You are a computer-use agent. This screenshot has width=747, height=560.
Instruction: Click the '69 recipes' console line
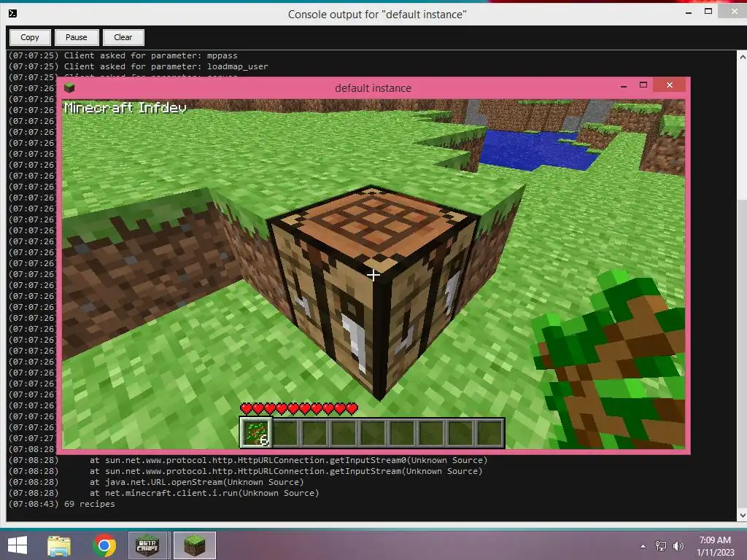[x=62, y=504]
